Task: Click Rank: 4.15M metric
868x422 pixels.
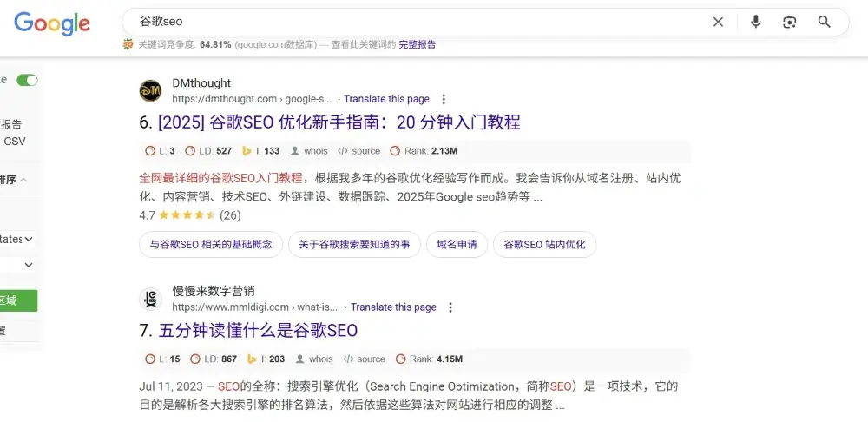Action: tap(429, 359)
